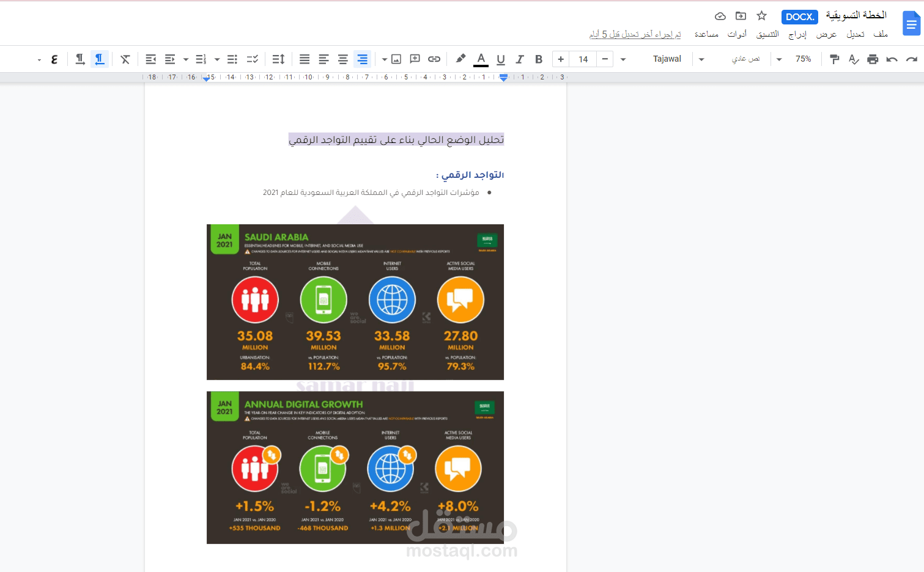Click the insert image icon
The image size is (924, 572).
(396, 59)
